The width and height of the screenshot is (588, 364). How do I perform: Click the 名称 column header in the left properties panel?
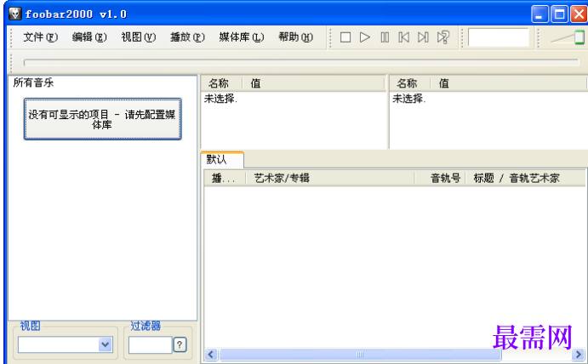point(222,83)
